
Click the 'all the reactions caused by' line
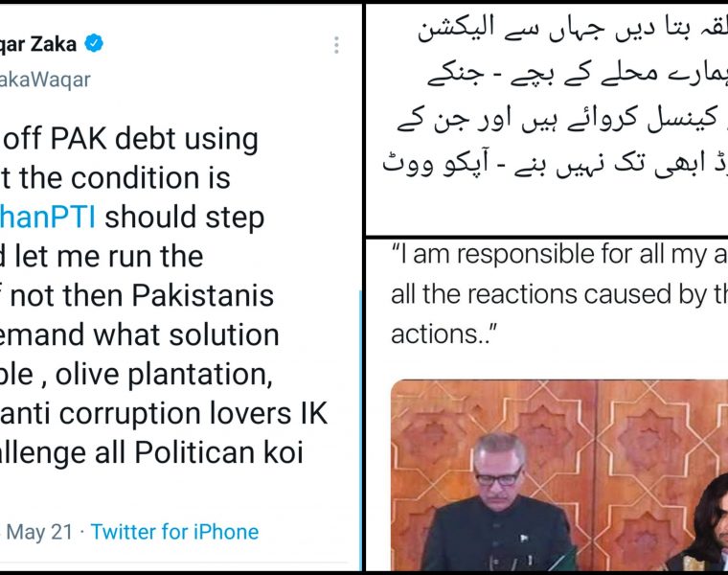point(559,294)
